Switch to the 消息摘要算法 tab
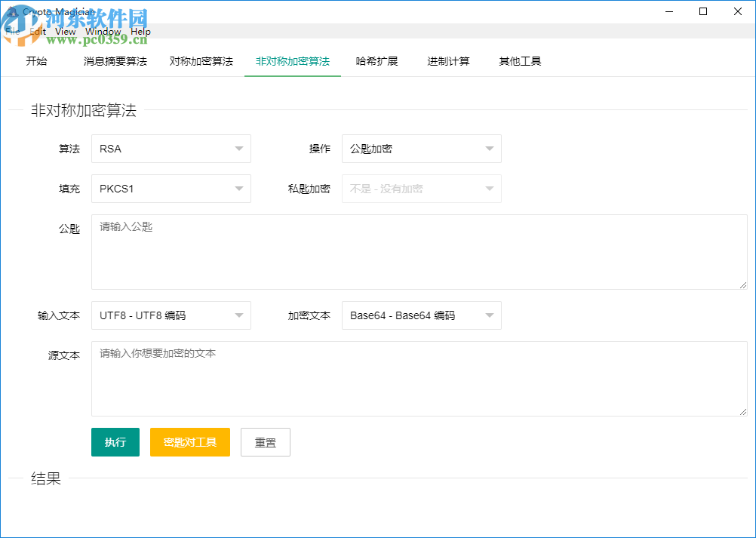Viewport: 756px width, 538px height. tap(114, 61)
